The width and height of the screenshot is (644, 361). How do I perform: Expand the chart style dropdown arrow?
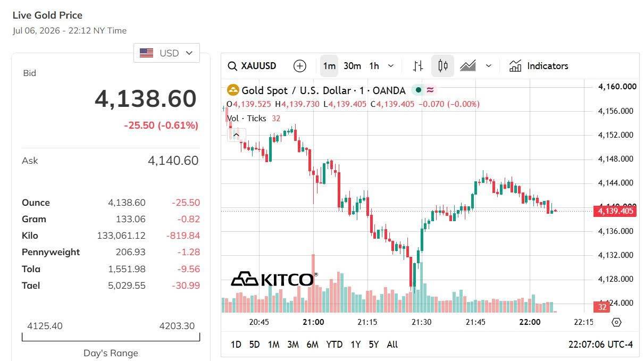click(489, 66)
